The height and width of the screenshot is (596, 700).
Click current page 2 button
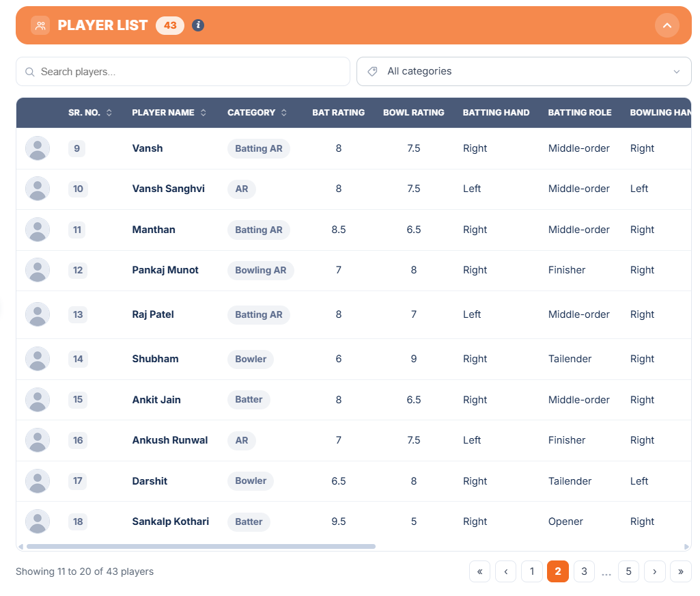pyautogui.click(x=557, y=571)
